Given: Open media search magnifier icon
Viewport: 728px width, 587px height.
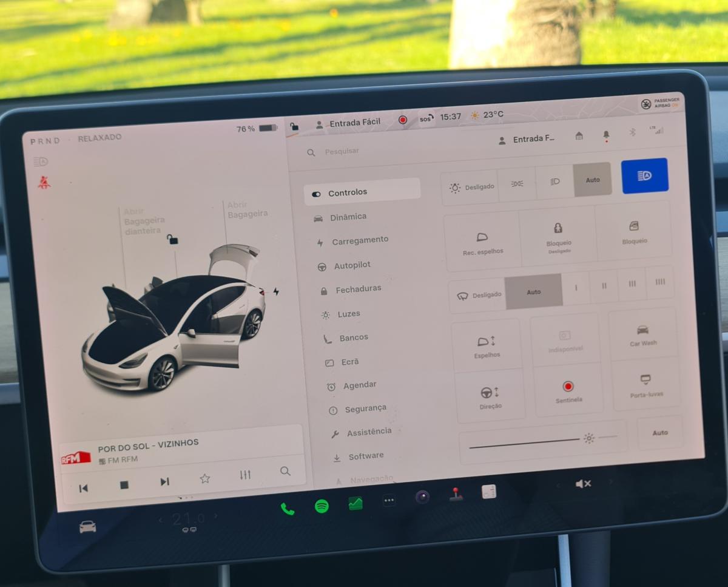Looking at the screenshot, I should (285, 471).
